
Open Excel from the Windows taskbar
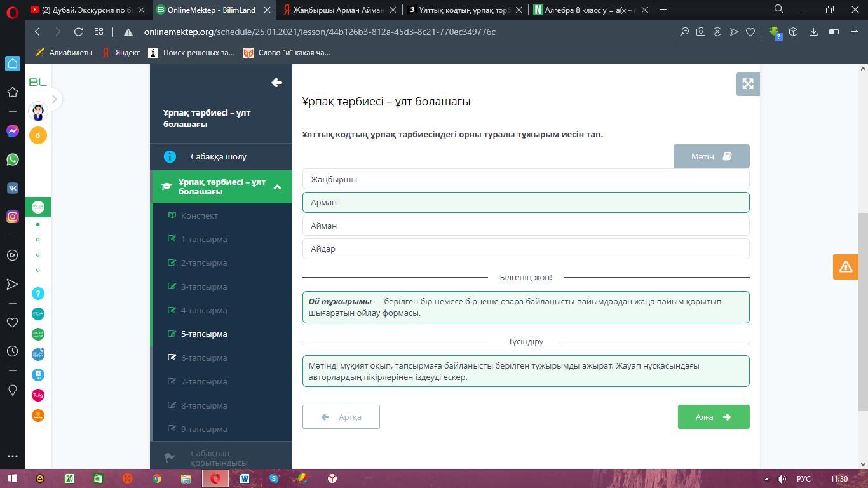click(69, 478)
